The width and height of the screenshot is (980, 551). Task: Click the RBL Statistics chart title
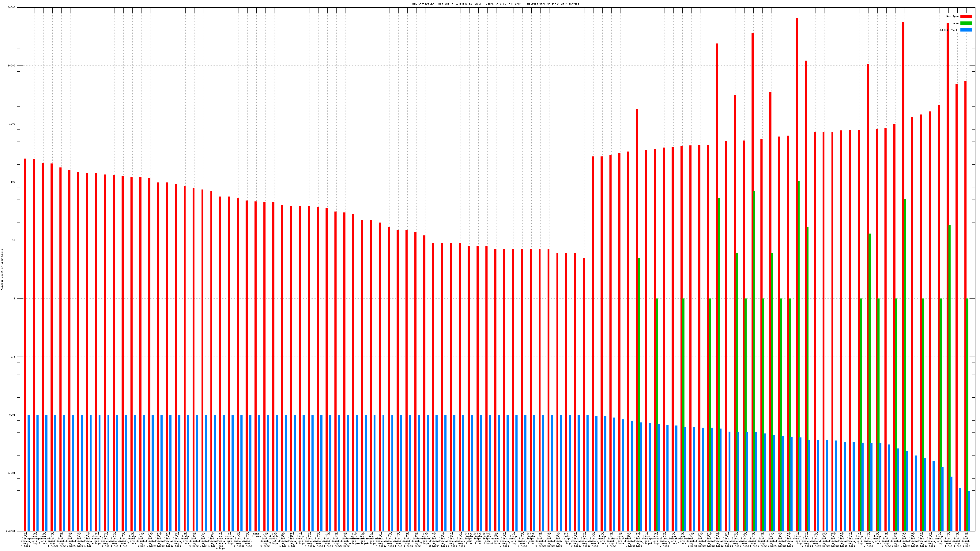click(496, 4)
